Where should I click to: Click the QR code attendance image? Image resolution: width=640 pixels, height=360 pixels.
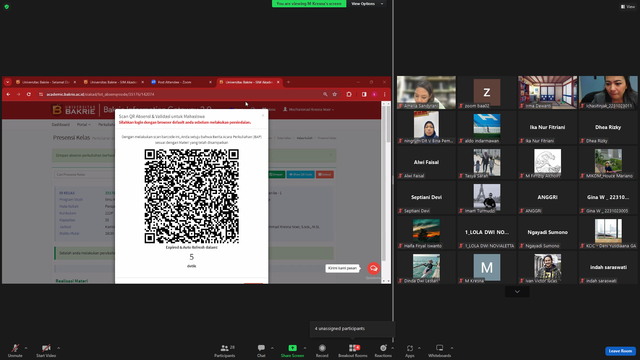pyautogui.click(x=191, y=196)
